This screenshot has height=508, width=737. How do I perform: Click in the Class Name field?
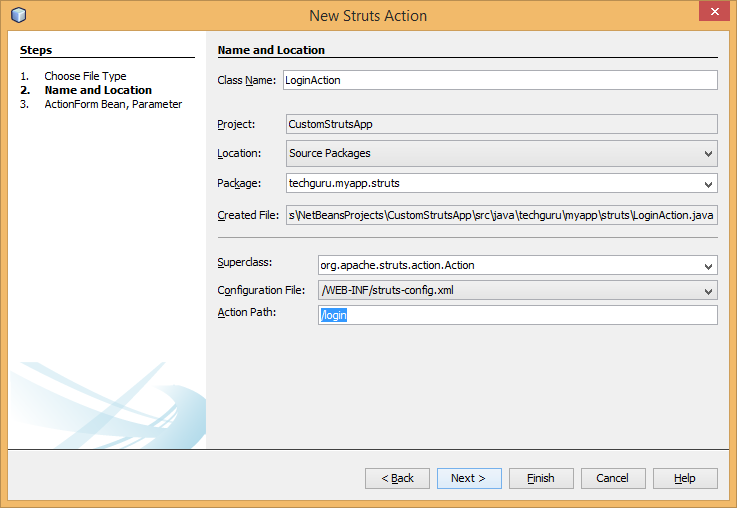(x=500, y=80)
